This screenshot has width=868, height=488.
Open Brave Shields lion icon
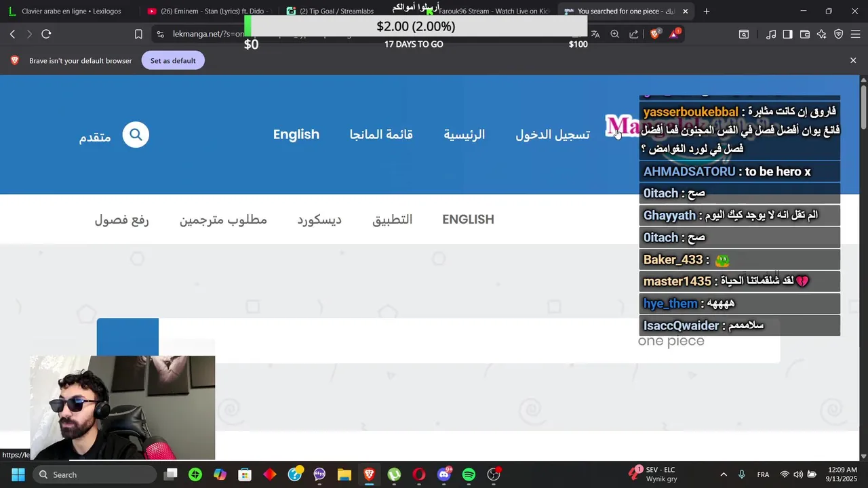[655, 33]
